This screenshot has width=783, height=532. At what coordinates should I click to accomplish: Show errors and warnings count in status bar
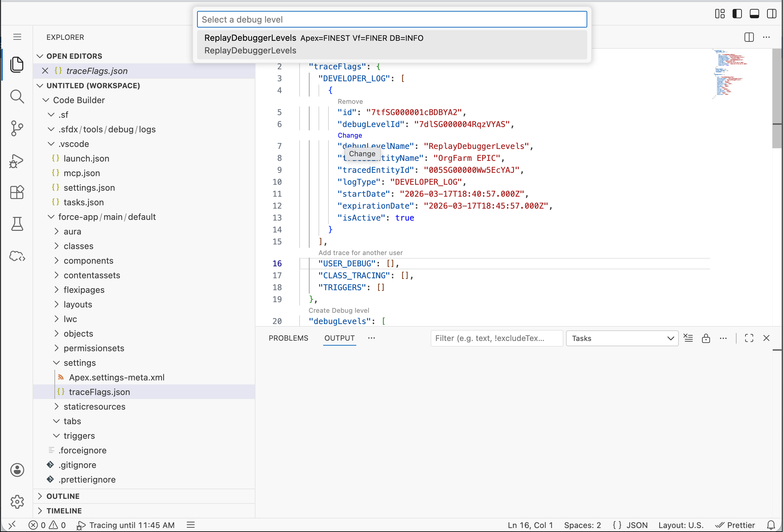[47, 525]
